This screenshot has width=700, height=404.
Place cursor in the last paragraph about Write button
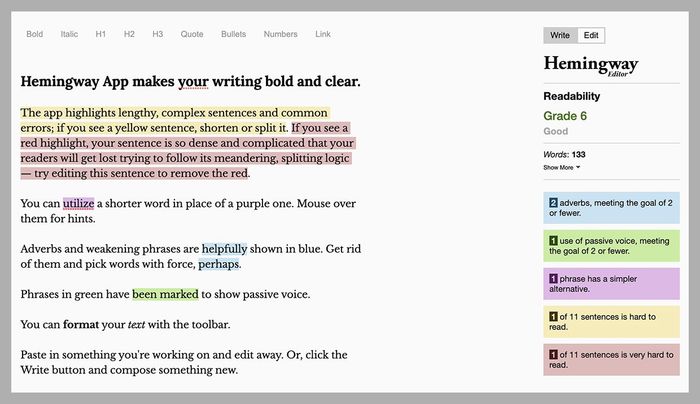click(x=183, y=362)
